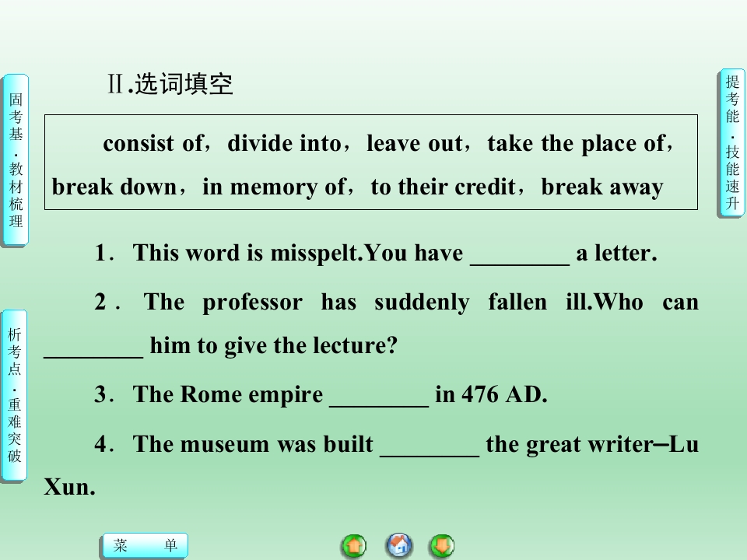
Task: Select the phrase 'take the place of'
Action: pyautogui.click(x=577, y=143)
